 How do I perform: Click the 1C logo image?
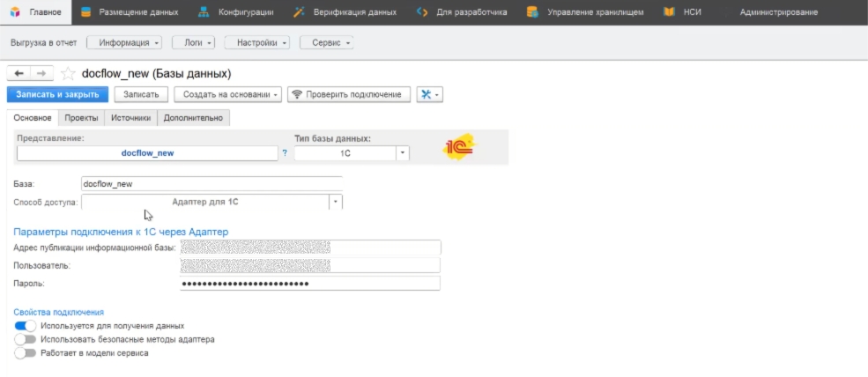459,147
